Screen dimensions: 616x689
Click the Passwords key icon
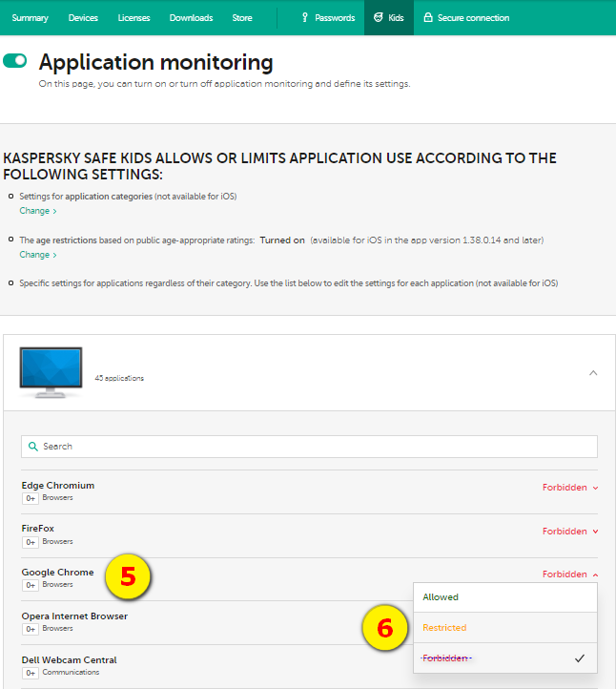tap(305, 17)
